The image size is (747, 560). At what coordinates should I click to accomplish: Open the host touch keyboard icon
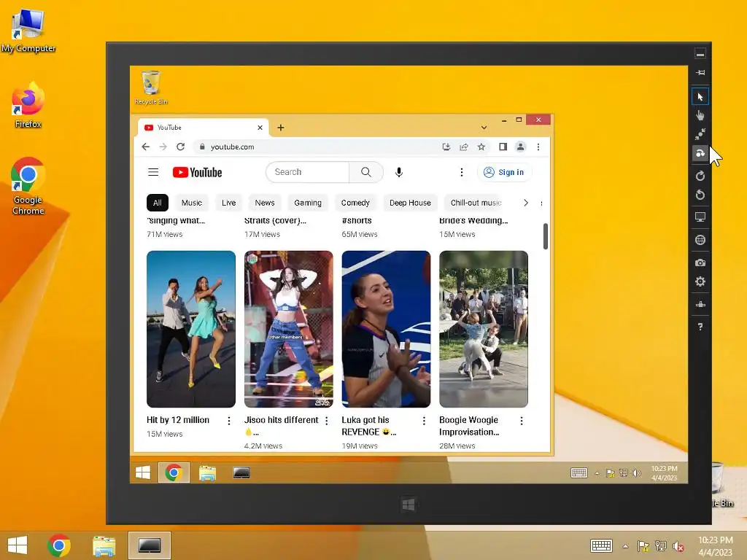point(601,545)
